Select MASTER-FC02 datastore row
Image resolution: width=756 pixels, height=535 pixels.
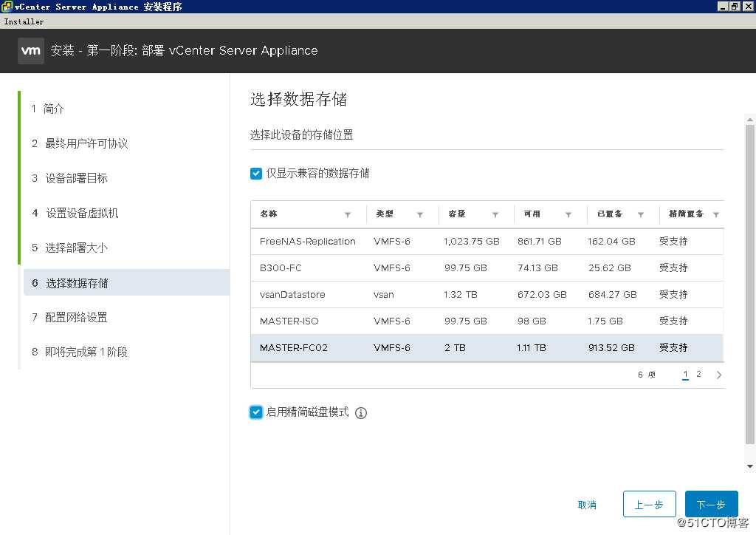point(487,348)
